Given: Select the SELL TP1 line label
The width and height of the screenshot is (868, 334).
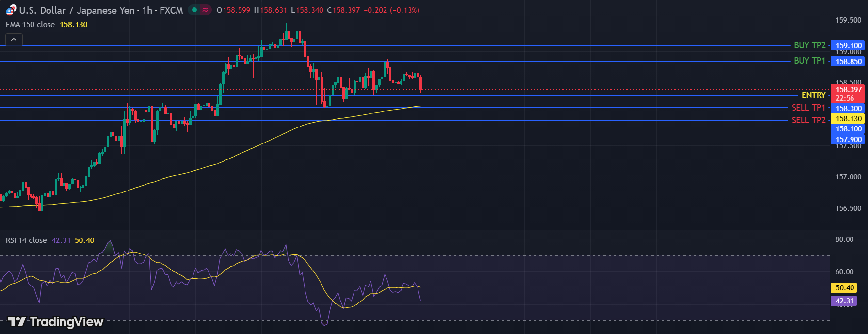Looking at the screenshot, I should tap(808, 108).
